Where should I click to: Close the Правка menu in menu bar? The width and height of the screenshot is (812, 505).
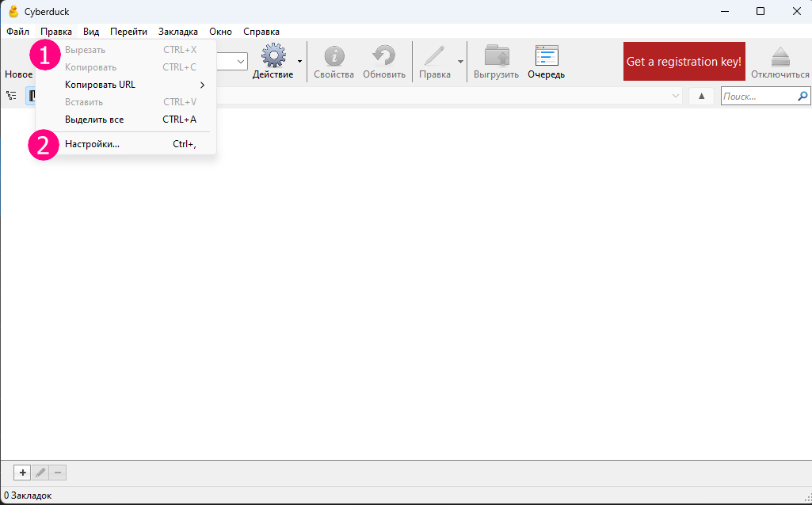[56, 32]
